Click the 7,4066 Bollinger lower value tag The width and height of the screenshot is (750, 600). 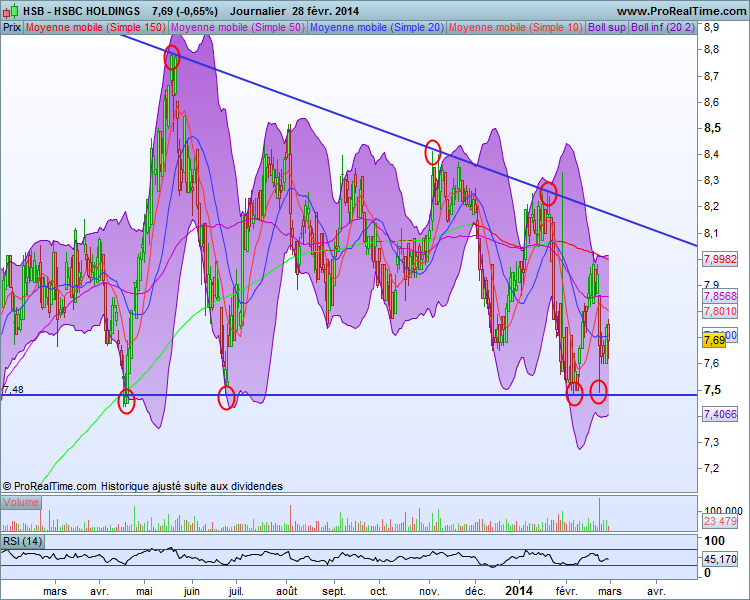[x=720, y=413]
